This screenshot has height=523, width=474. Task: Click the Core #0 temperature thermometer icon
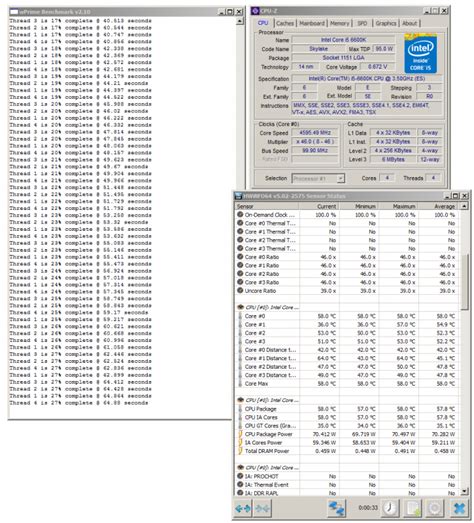click(x=240, y=316)
